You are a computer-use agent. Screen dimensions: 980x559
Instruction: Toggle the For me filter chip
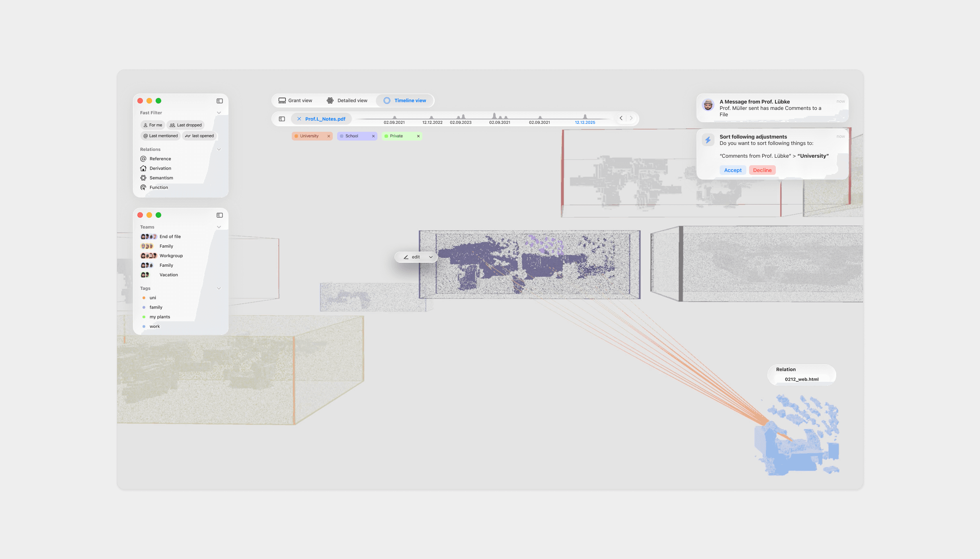pos(152,125)
